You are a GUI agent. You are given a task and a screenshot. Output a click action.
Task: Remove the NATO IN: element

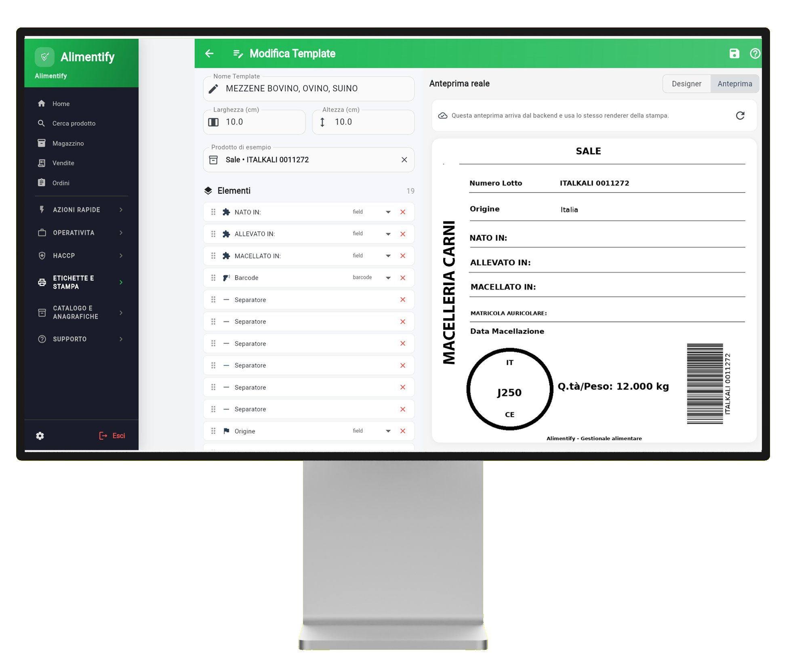coord(403,212)
